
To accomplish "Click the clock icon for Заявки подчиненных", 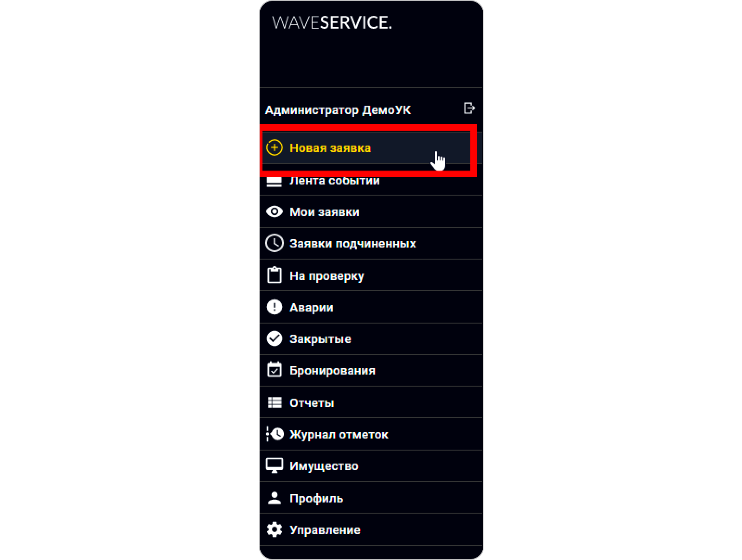I will (x=274, y=243).
